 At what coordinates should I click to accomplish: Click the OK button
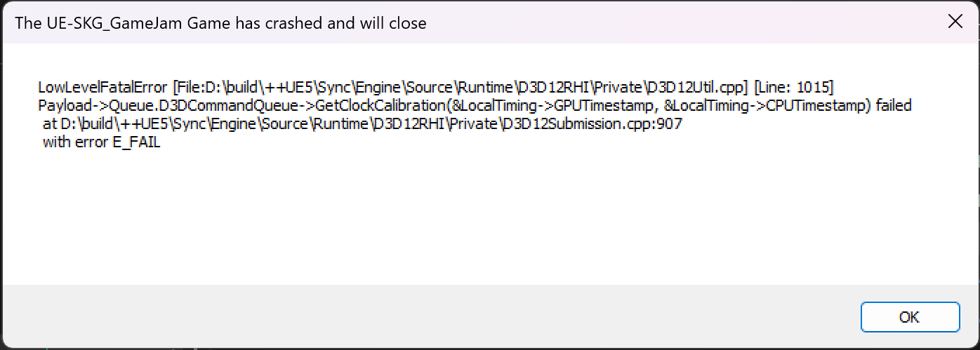909,317
